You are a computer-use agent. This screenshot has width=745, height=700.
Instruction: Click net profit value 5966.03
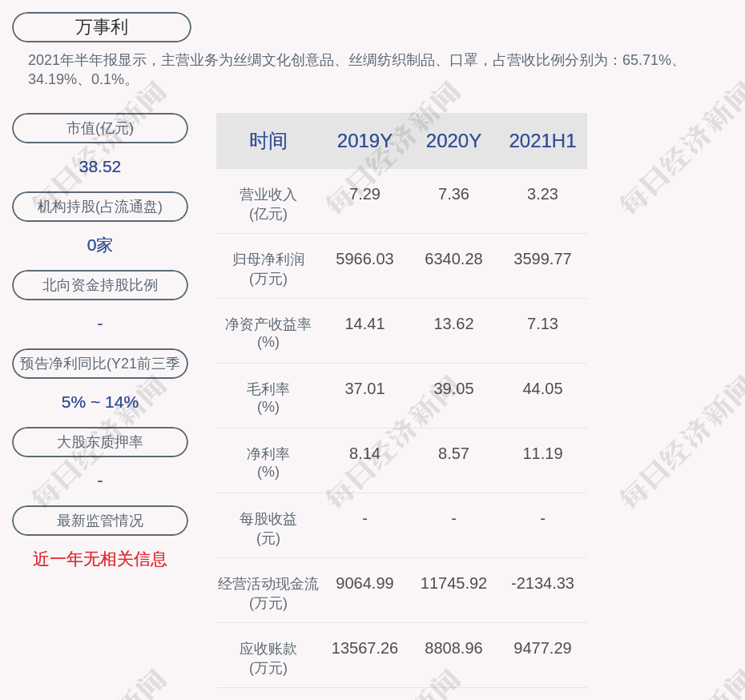pyautogui.click(x=364, y=259)
